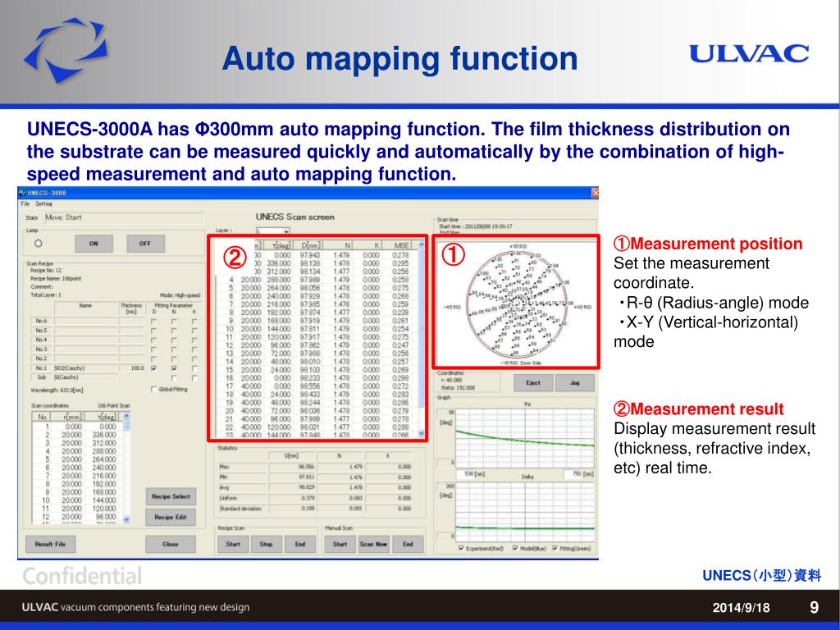Click the D[nm] result column header

(x=309, y=245)
